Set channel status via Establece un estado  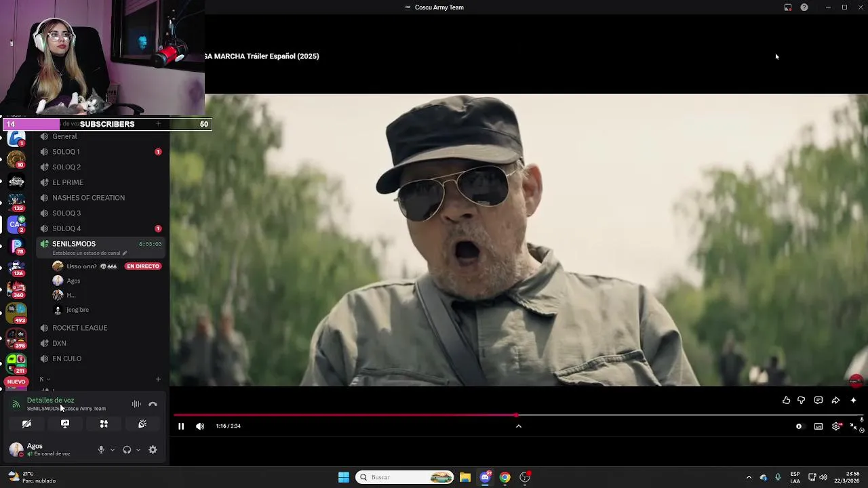click(x=90, y=253)
